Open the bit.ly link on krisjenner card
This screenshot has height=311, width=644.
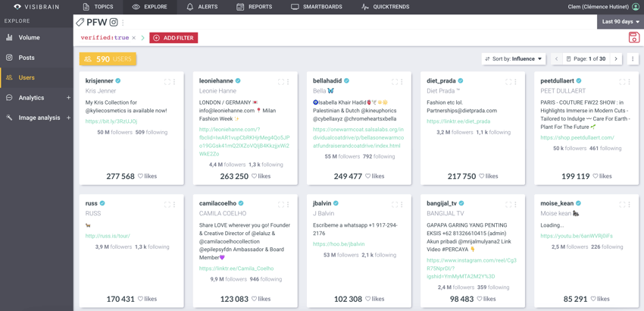(111, 121)
